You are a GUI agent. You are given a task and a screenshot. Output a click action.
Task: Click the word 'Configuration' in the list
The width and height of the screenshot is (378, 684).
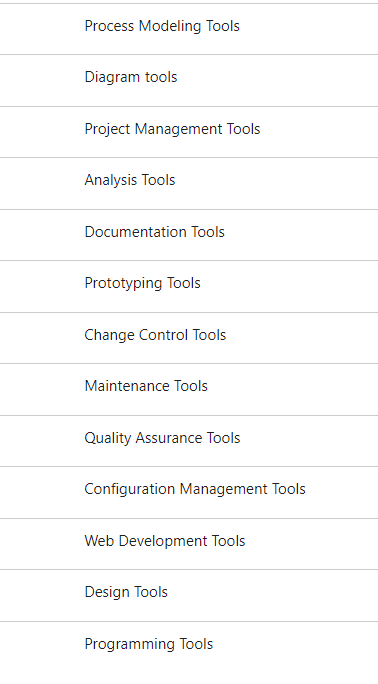(130, 489)
